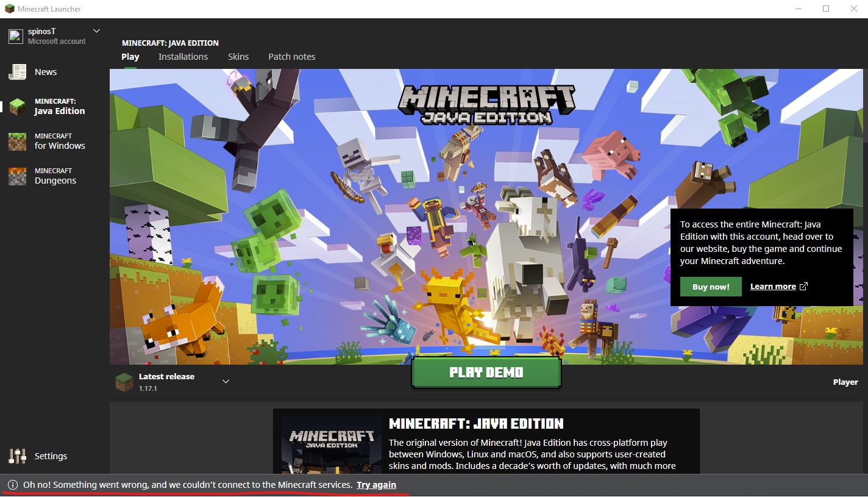Expand the account dropdown chevron

coord(96,31)
